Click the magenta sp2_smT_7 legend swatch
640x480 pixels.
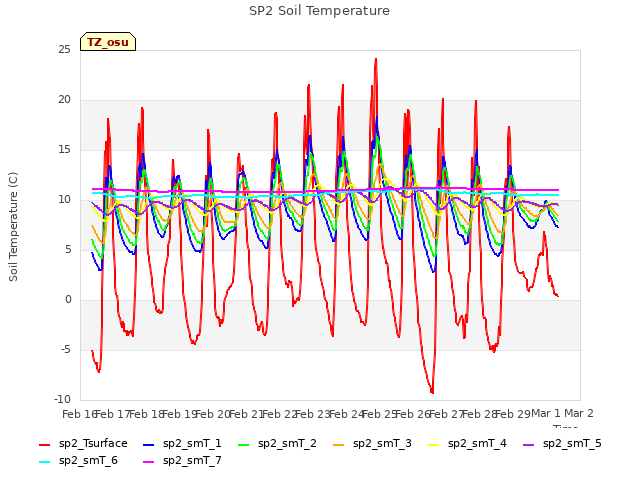[149, 462]
